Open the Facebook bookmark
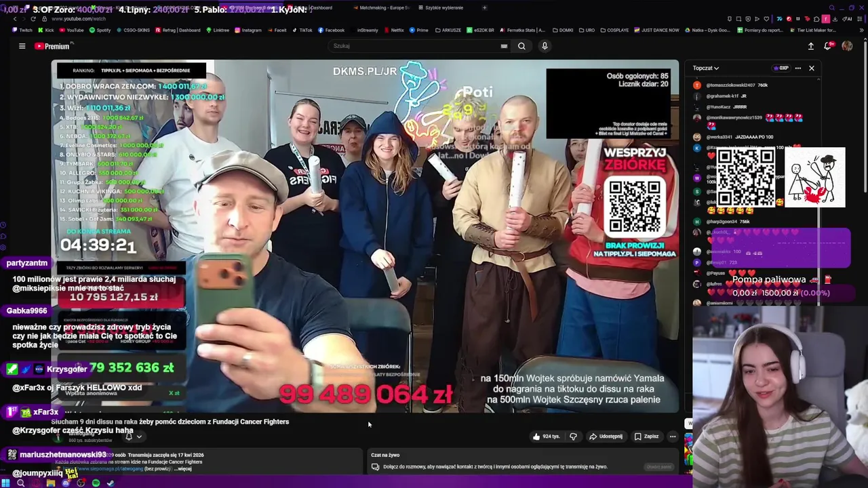This screenshot has width=868, height=488. (332, 30)
